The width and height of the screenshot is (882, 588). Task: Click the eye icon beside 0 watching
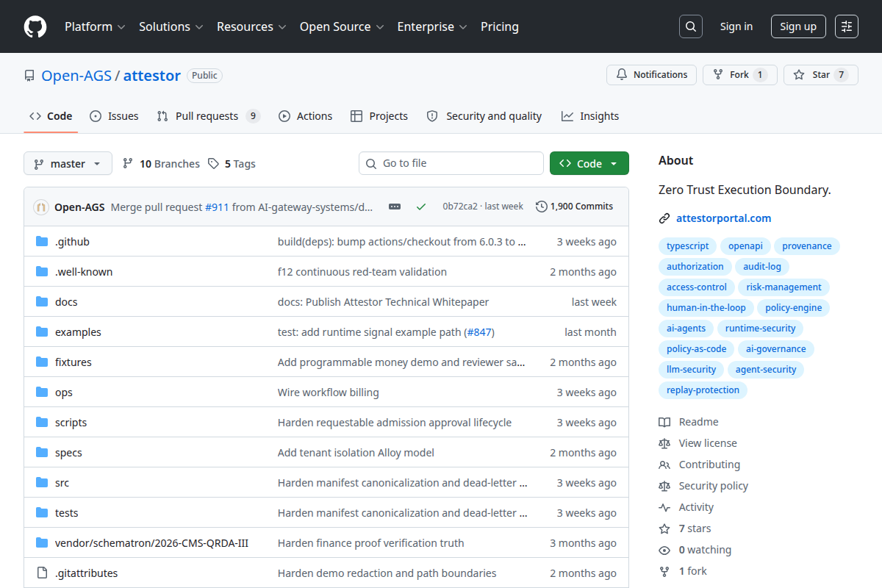pyautogui.click(x=664, y=550)
